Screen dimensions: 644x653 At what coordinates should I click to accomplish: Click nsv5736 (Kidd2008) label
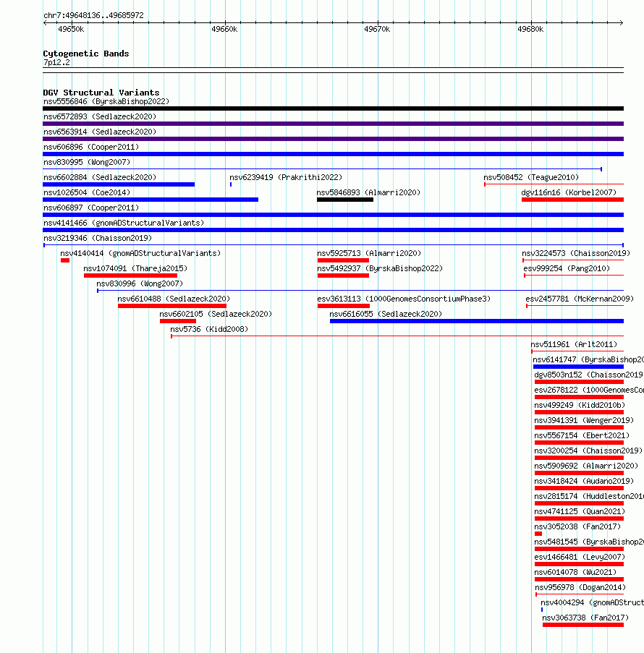click(x=209, y=330)
